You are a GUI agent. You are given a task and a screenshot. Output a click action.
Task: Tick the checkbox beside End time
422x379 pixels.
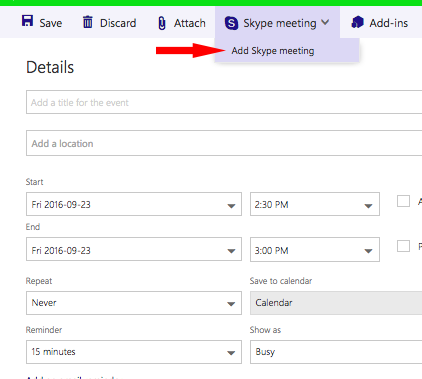(403, 246)
